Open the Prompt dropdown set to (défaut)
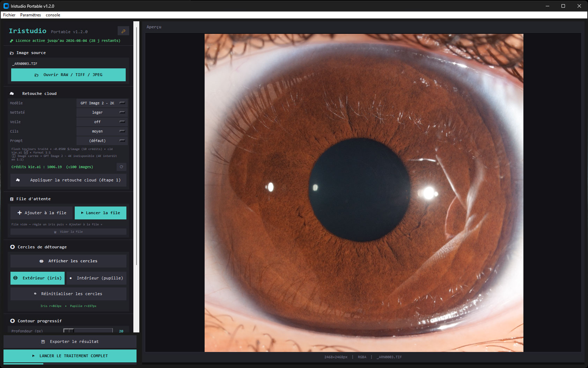588x368 pixels. (x=102, y=141)
